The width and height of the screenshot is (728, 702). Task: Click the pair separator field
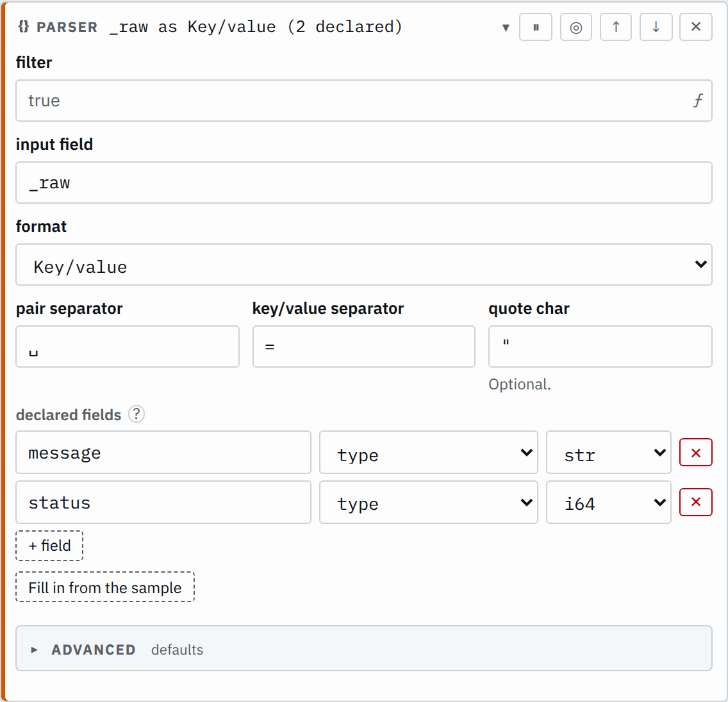pyautogui.click(x=128, y=347)
